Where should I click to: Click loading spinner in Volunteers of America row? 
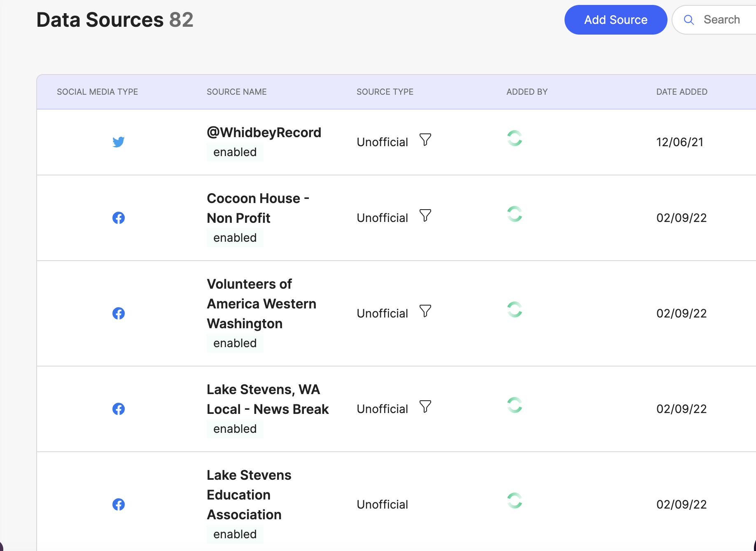tap(515, 310)
